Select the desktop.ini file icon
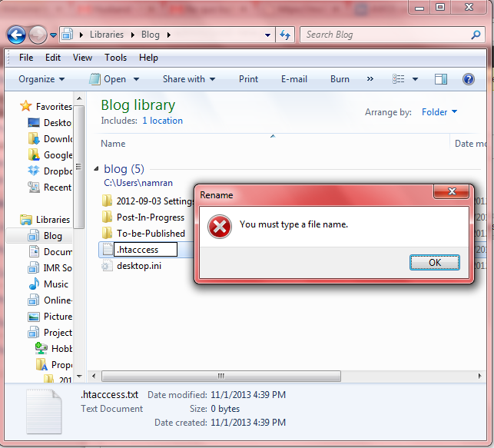 [x=107, y=266]
